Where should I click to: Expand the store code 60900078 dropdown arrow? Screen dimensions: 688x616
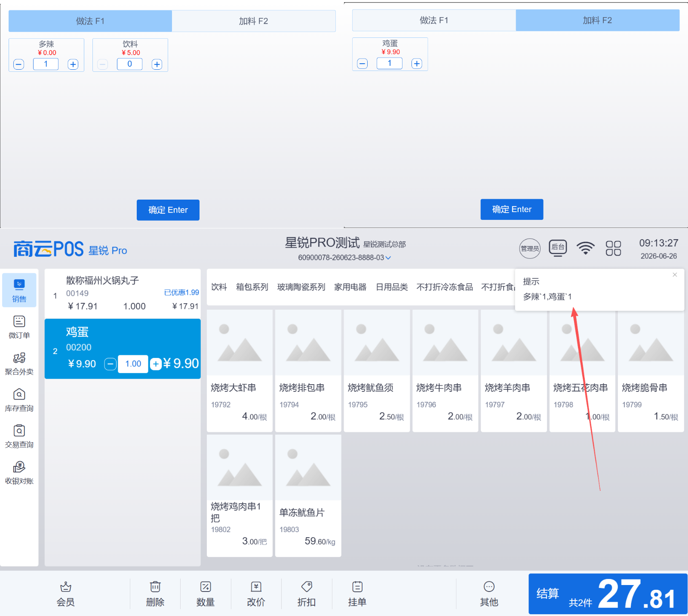coord(388,258)
